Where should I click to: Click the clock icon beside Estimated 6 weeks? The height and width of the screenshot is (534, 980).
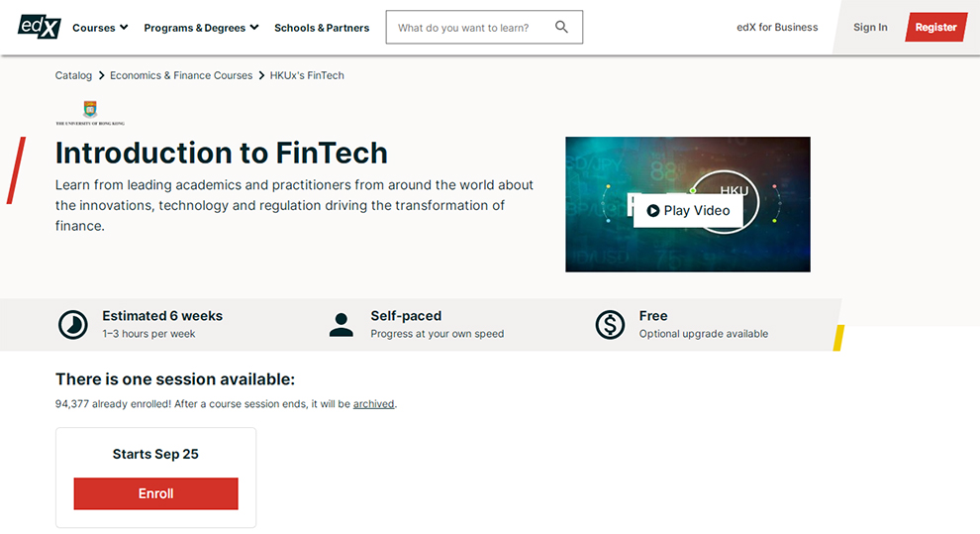(72, 325)
